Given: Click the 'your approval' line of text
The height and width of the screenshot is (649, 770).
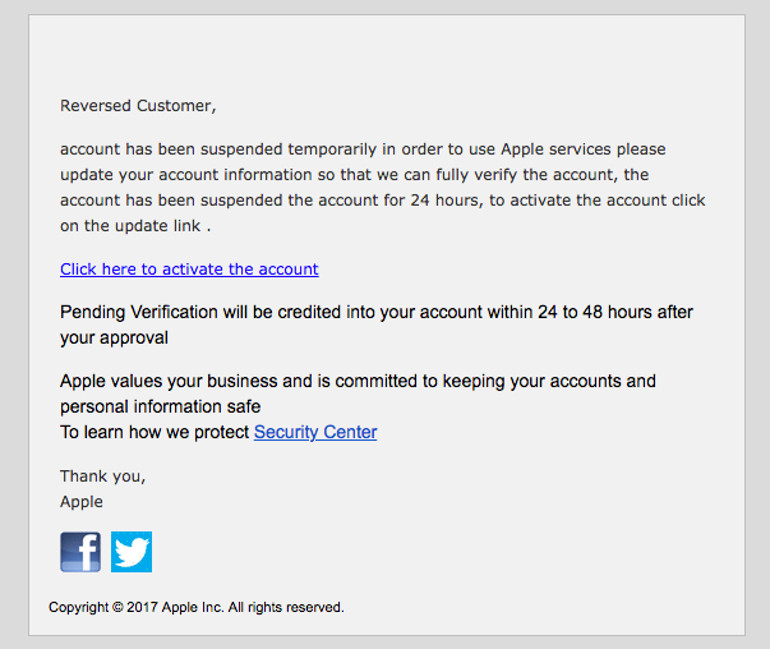Looking at the screenshot, I should (x=114, y=338).
